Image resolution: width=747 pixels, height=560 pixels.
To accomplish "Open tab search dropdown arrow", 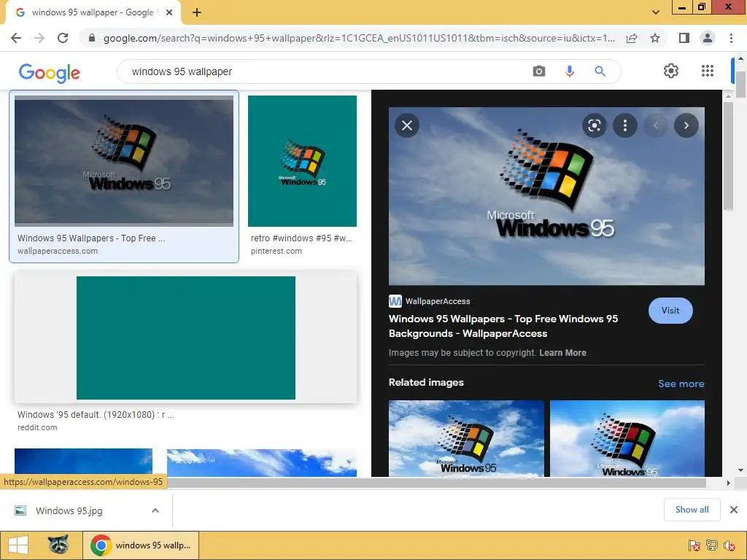I will coord(656,12).
